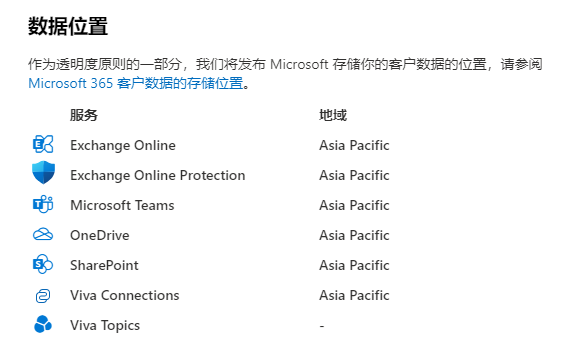The image size is (565, 364).
Task: Click the dash region value for Viva Topics
Action: click(322, 326)
